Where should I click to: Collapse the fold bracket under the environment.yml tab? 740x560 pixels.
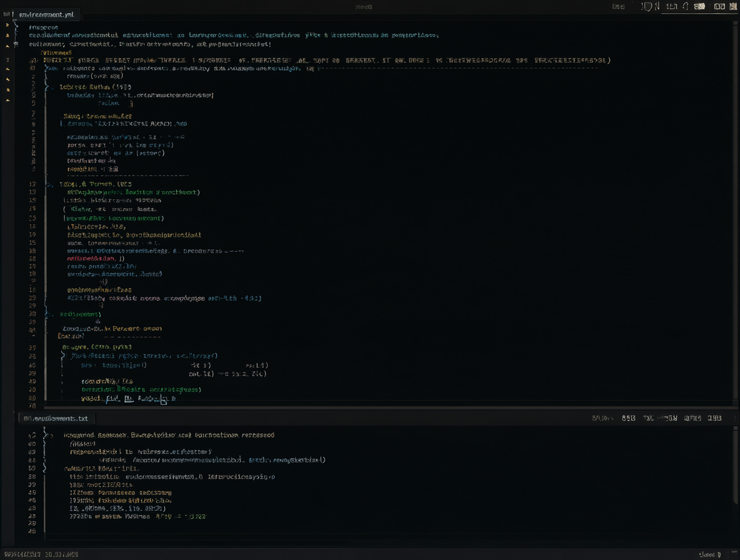click(x=16, y=27)
